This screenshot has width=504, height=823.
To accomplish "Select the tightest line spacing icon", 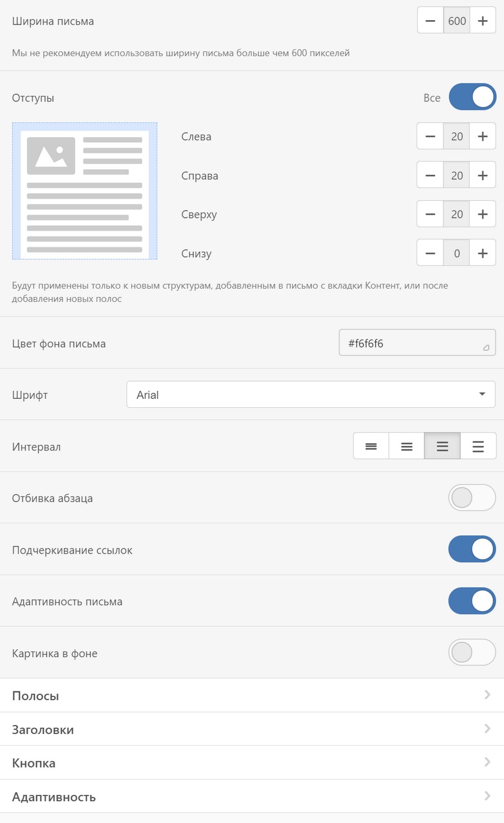I will 371,446.
